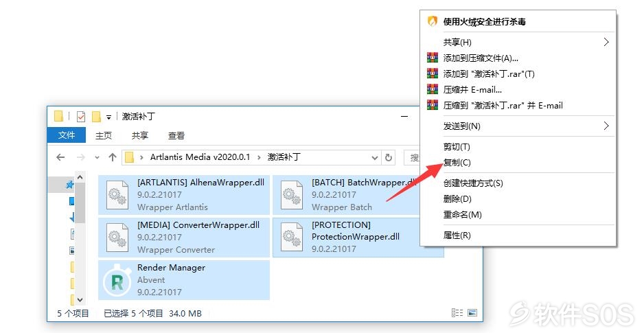
Task: Click the AlhenaWrapper.dll file icon
Action: click(x=117, y=194)
